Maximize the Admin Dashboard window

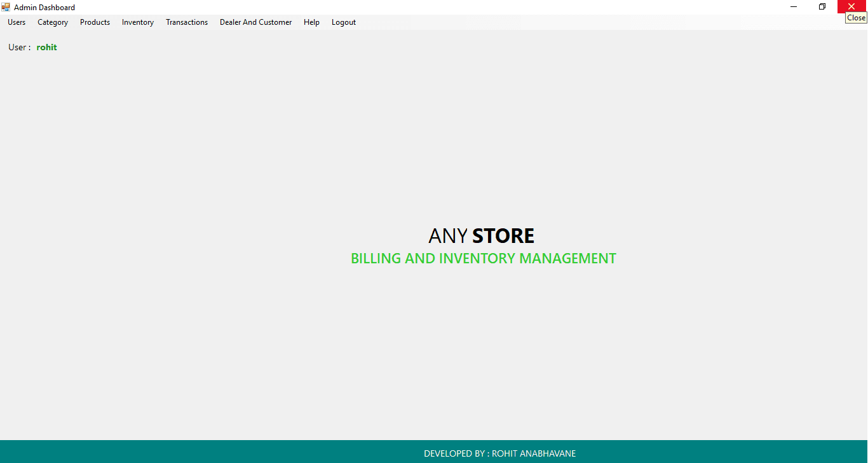coord(822,6)
